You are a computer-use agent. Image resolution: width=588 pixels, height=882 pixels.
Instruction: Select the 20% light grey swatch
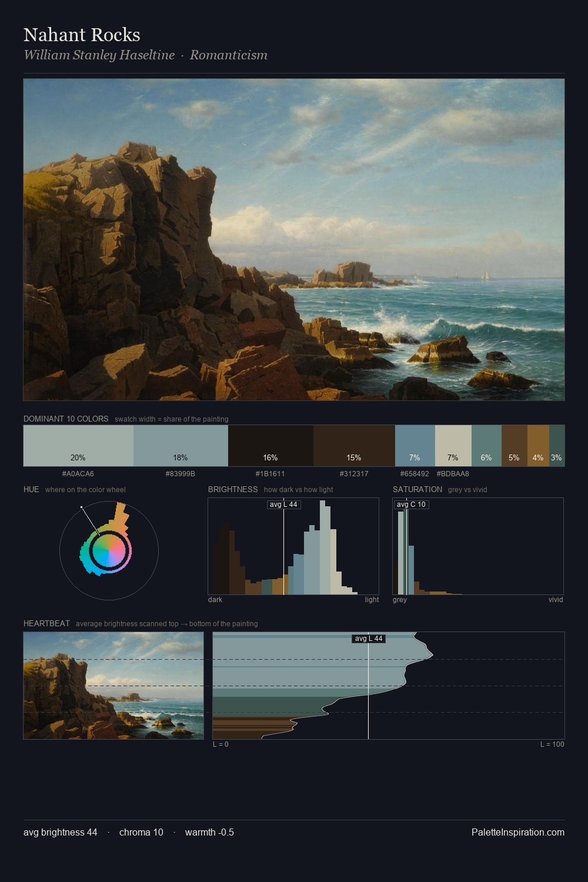(78, 446)
